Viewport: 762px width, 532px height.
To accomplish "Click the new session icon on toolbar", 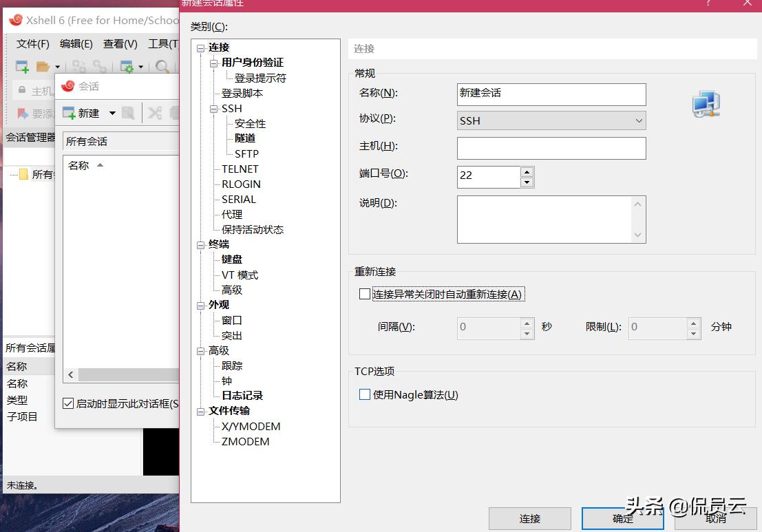I will click(x=21, y=66).
